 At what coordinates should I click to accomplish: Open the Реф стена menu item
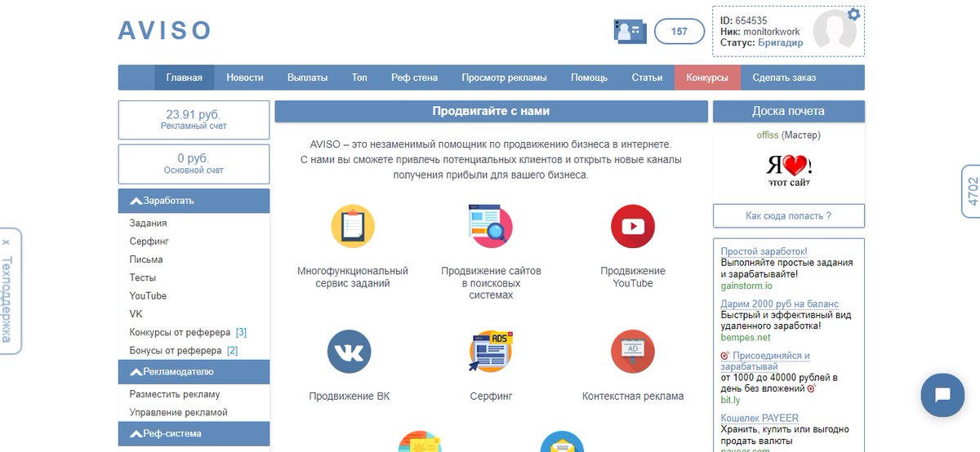[x=414, y=78]
